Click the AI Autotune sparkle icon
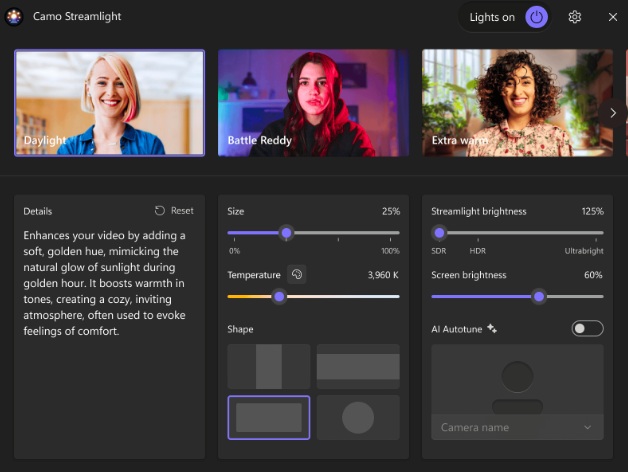 [x=492, y=328]
